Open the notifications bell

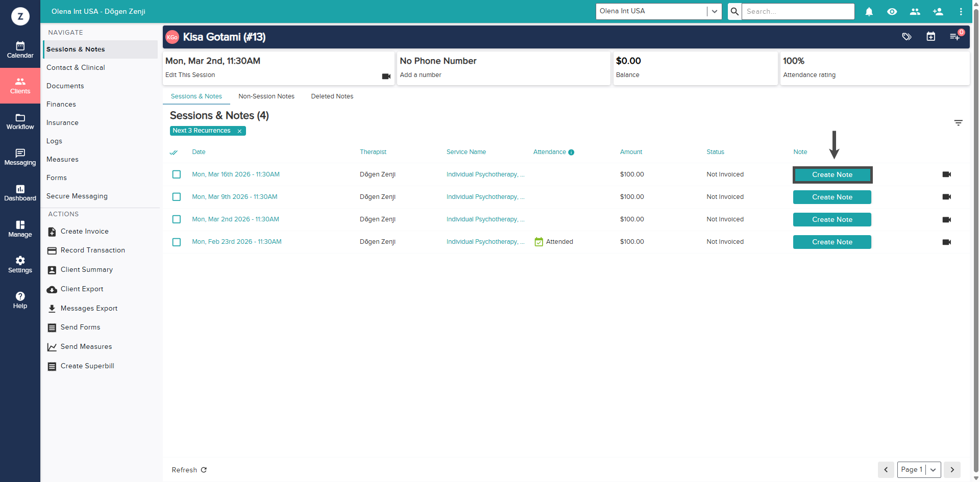pyautogui.click(x=869, y=12)
